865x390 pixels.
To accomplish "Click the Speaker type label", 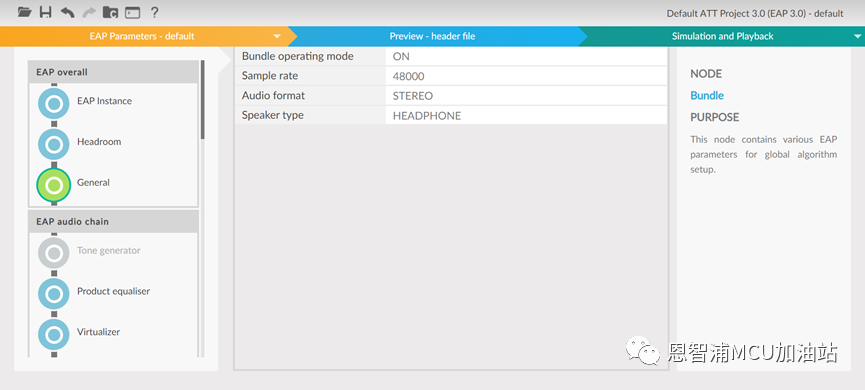I will [x=273, y=115].
